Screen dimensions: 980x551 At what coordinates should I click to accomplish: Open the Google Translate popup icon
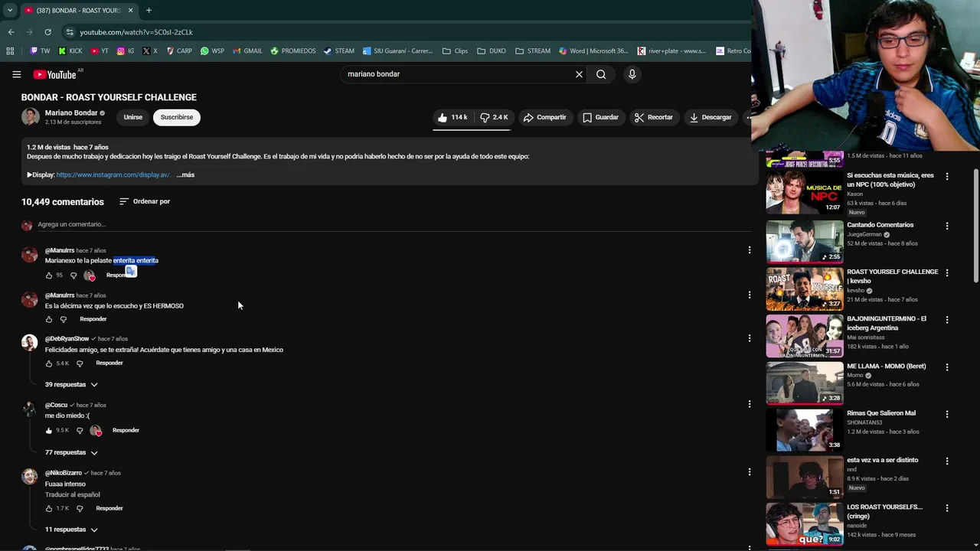[x=131, y=271]
